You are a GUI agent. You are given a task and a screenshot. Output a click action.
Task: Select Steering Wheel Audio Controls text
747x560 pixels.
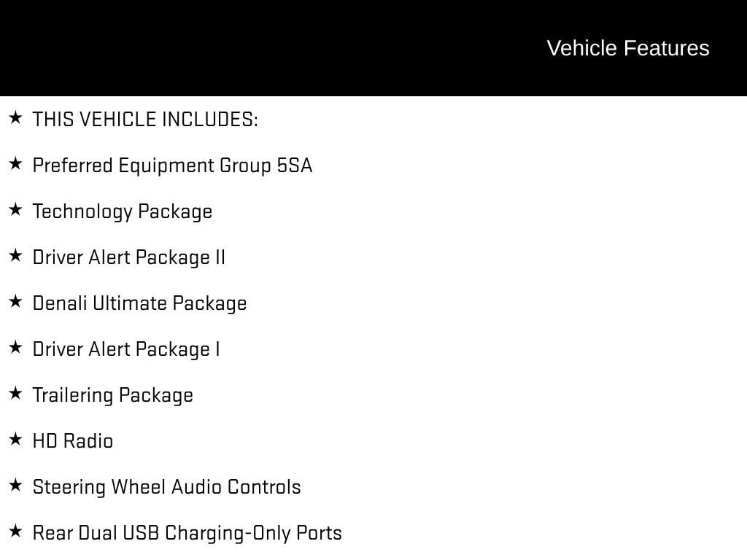pos(166,487)
